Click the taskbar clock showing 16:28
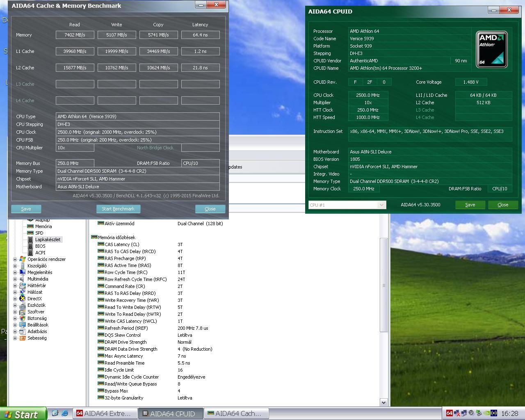 509,413
